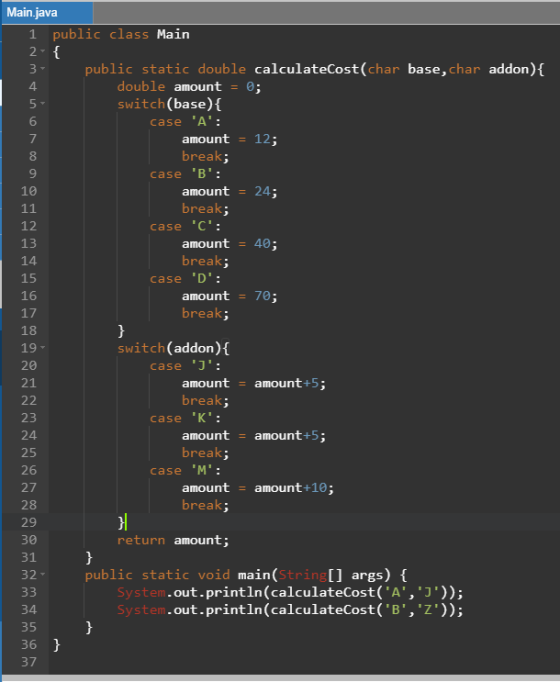The image size is (560, 682).
Task: Click the case 'K': label
Action: (185, 418)
